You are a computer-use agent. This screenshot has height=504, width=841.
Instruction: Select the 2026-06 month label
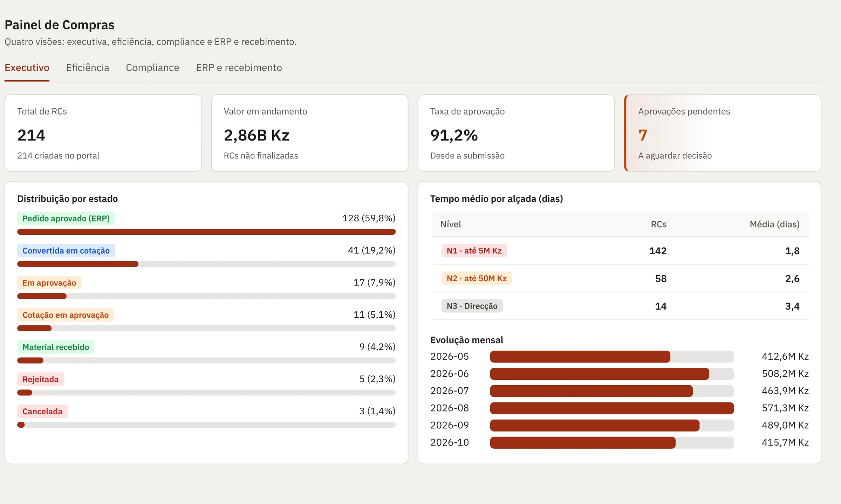coord(450,374)
